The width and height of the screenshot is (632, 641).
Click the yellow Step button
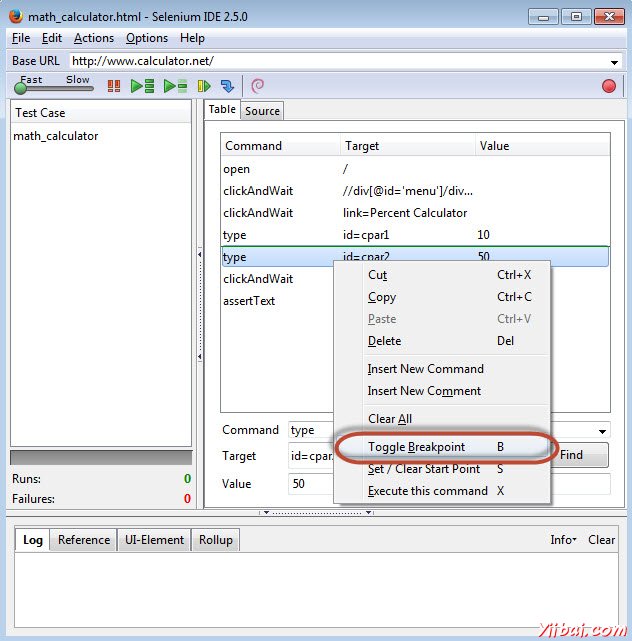tap(204, 86)
